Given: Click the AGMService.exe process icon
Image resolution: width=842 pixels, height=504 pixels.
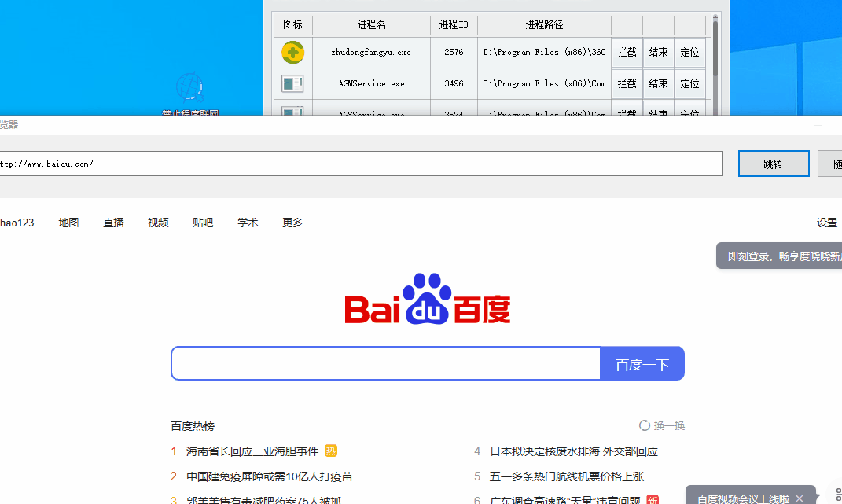Looking at the screenshot, I should tap(293, 83).
